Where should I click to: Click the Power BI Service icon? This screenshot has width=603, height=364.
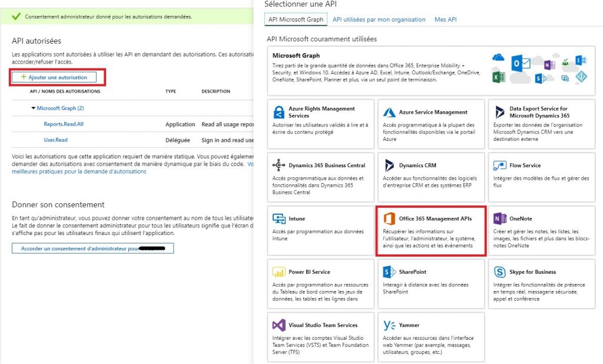pyautogui.click(x=279, y=272)
